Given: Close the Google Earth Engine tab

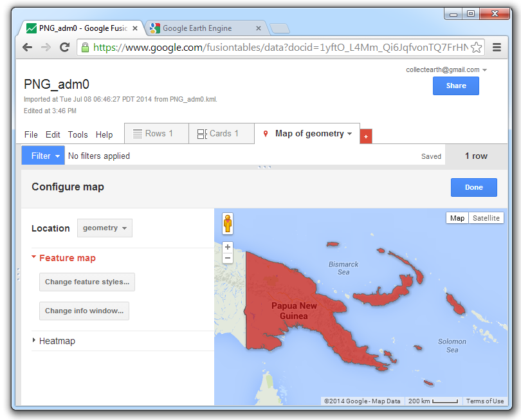Looking at the screenshot, I should [258, 28].
